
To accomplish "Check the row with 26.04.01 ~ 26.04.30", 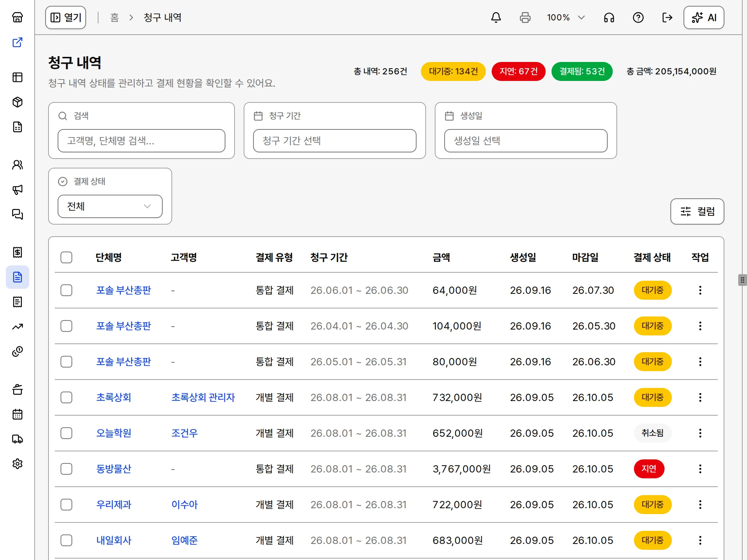I will coord(66,326).
